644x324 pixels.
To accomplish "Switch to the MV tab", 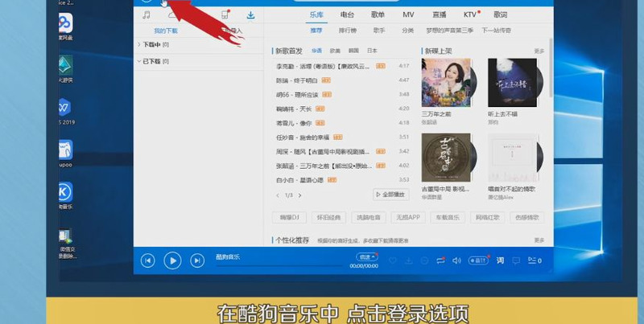I will click(x=408, y=14).
